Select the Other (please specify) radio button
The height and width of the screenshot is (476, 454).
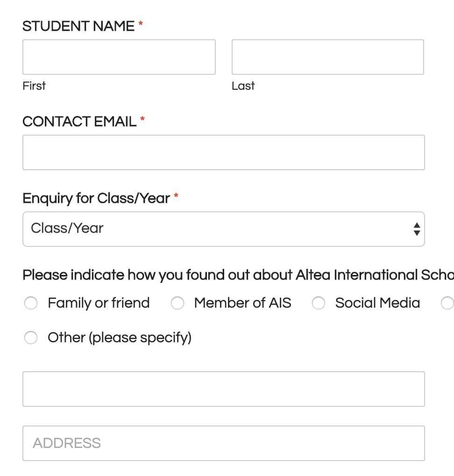(31, 338)
